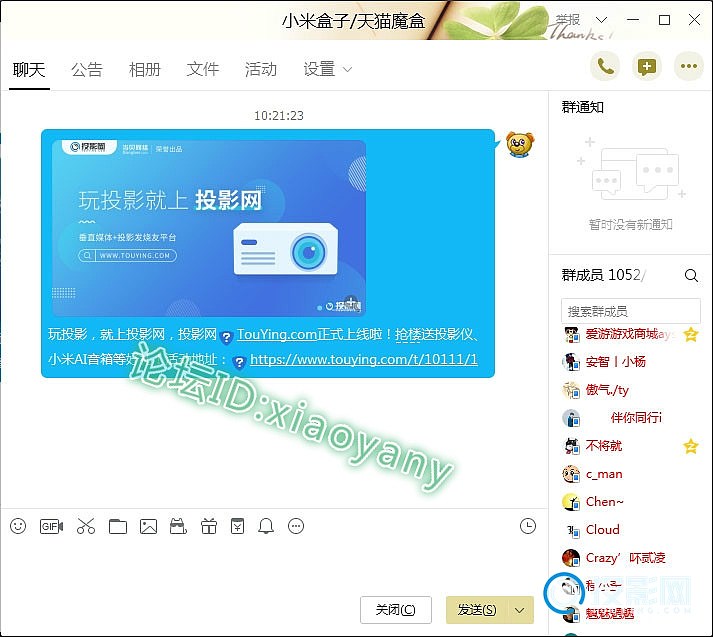The image size is (713, 637).
Task: Select member 傲气./ty
Action: [631, 390]
